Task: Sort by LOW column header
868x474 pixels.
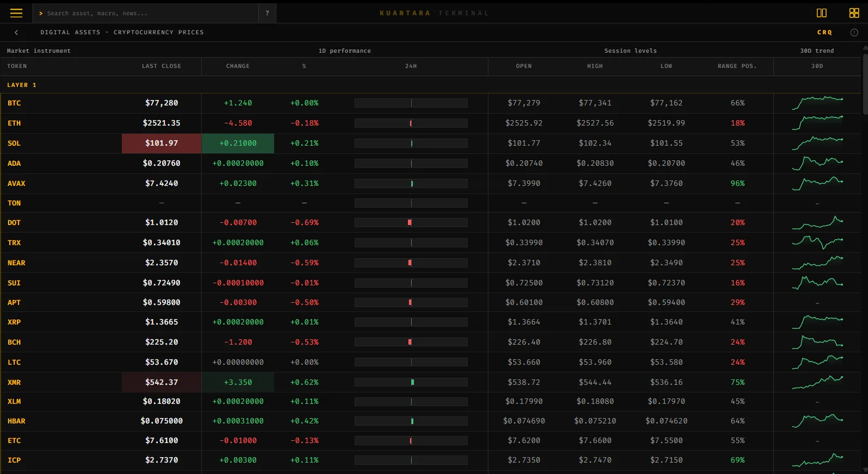Action: pyautogui.click(x=666, y=66)
